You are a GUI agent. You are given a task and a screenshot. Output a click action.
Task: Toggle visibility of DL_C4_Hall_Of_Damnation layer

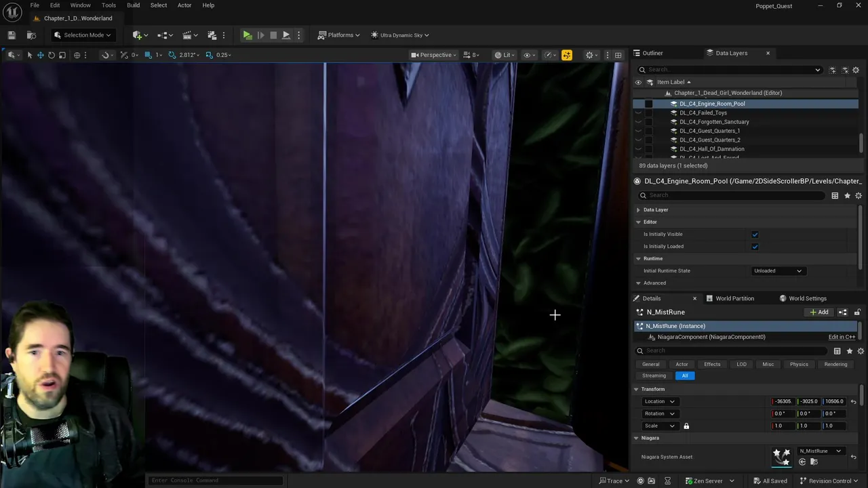click(x=638, y=149)
